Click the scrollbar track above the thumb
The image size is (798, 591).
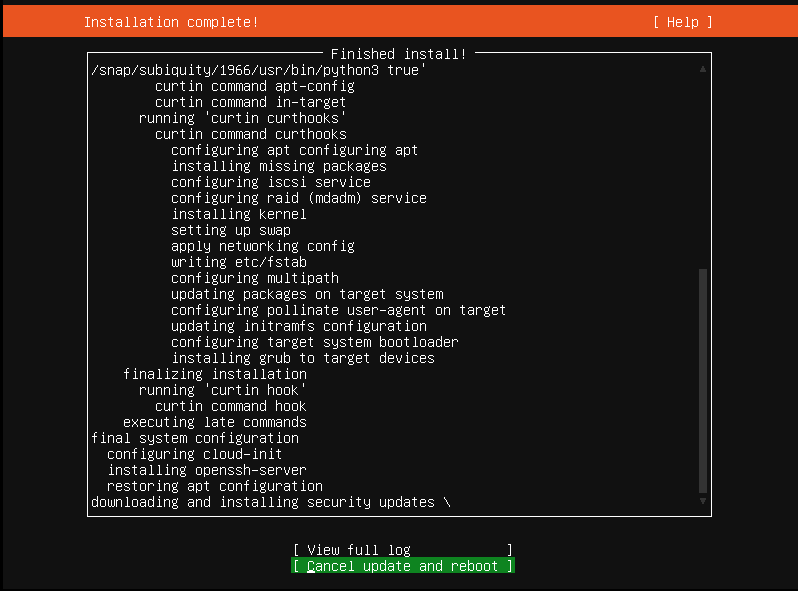click(703, 172)
